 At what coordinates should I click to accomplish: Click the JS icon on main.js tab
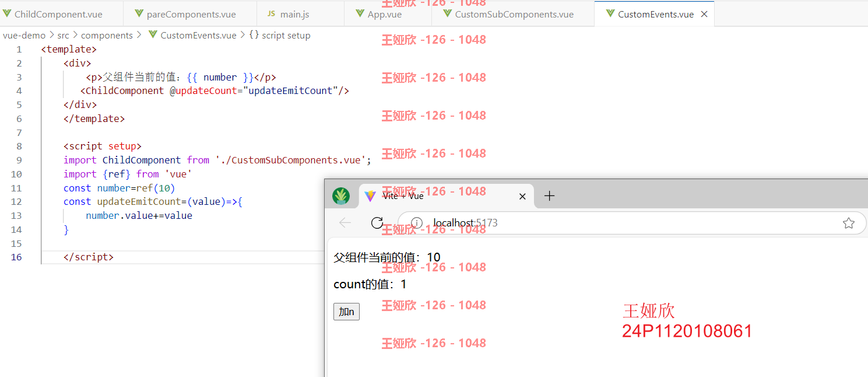click(271, 13)
